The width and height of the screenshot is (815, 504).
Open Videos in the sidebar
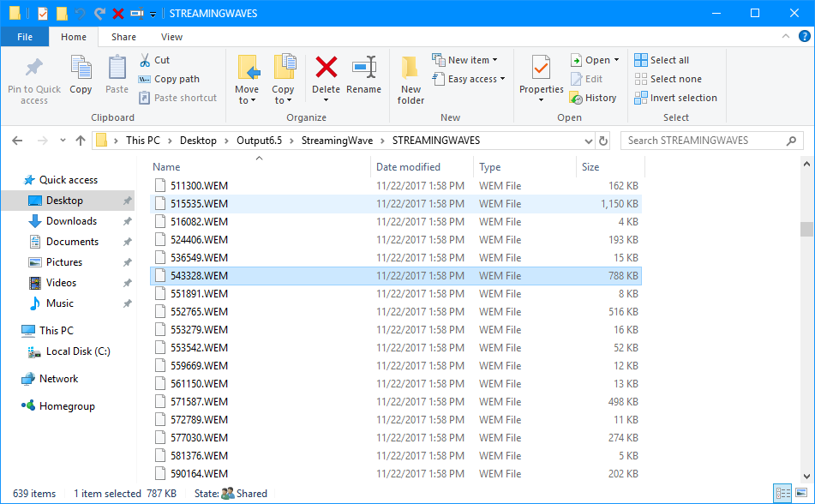point(61,283)
